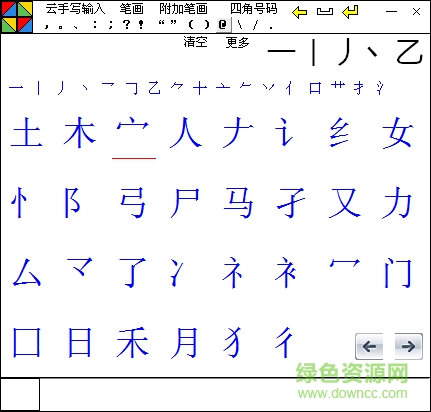This screenshot has height=412, width=431.
Task: Choose the 力 radical
Action: click(397, 202)
